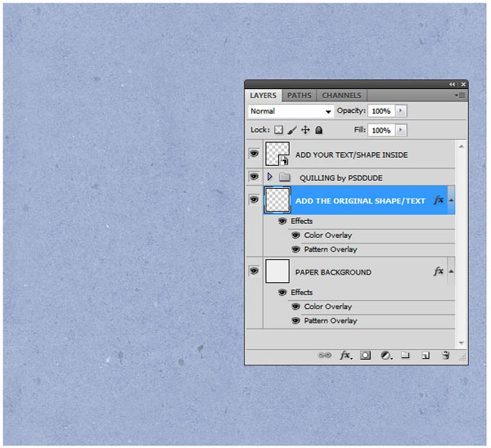Click the QUILLING by PSDDUDE folder icon
Viewport: 491px width, 448px height.
[285, 177]
